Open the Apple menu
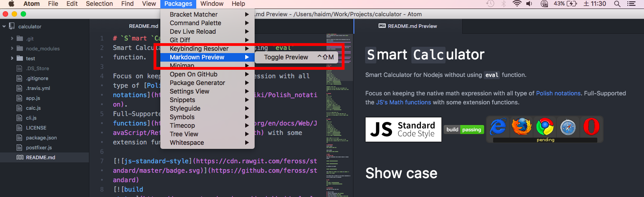644x197 pixels. (11, 4)
